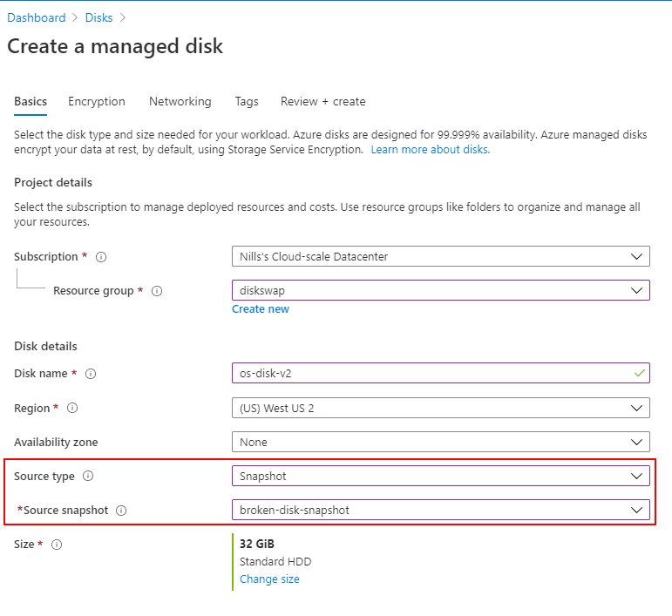Click Create new resource group link

click(261, 308)
